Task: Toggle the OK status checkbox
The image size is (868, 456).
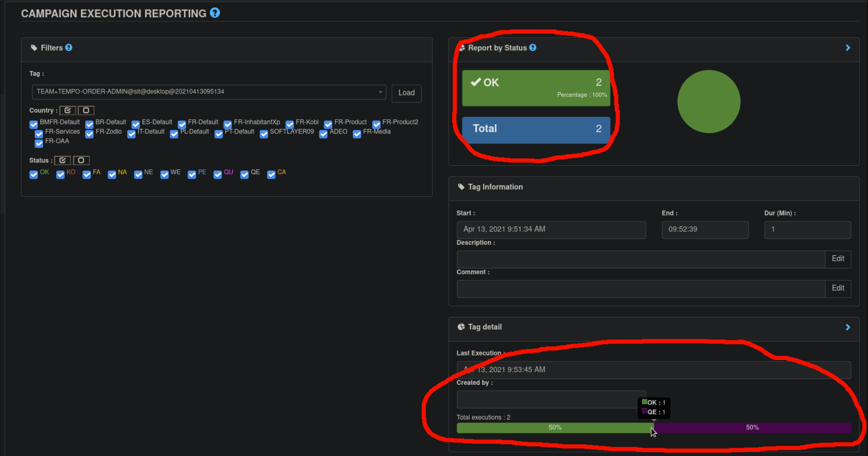Action: tap(34, 174)
